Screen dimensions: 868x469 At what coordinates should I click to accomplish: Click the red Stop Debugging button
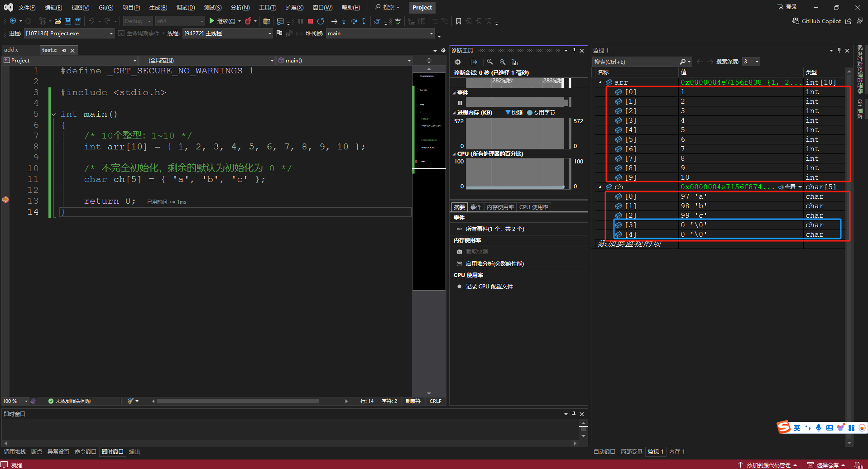click(x=311, y=21)
